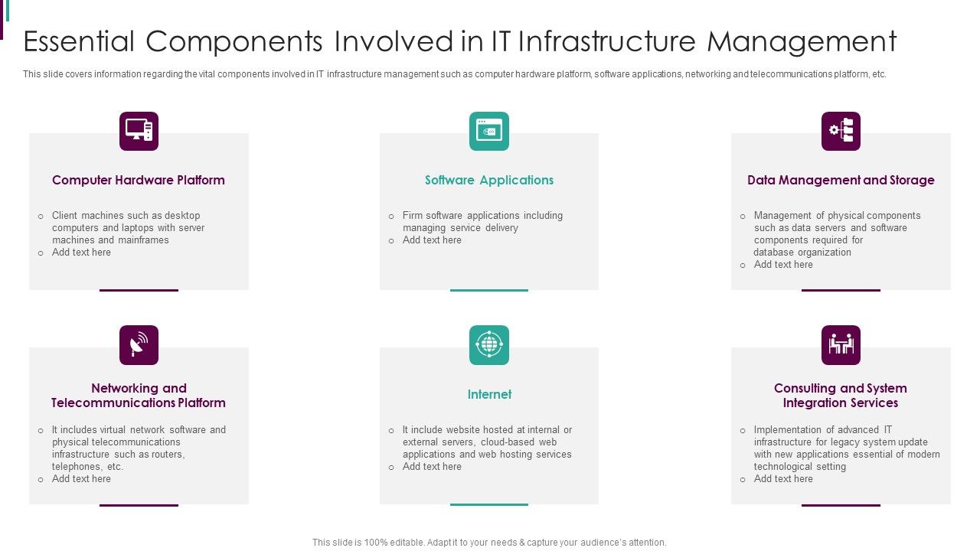Select 'Consulting and System Integration Services' heading
The image size is (980, 551).
tap(841, 396)
